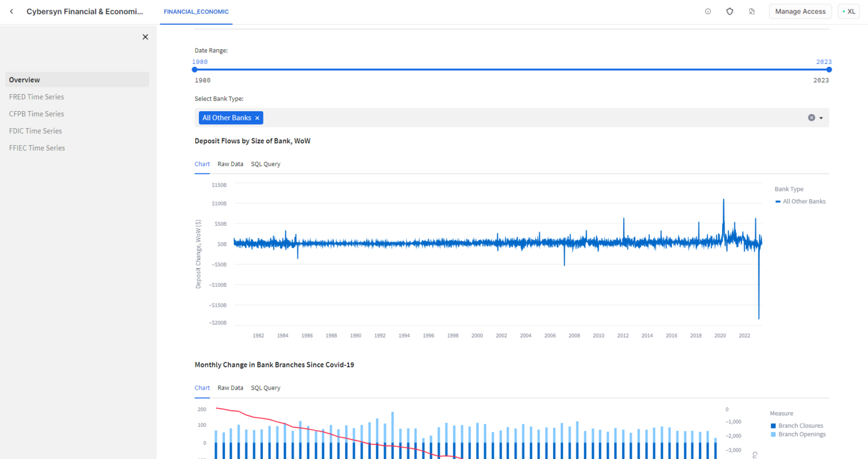Clear all bank type selections
868x459 pixels.
(x=811, y=118)
